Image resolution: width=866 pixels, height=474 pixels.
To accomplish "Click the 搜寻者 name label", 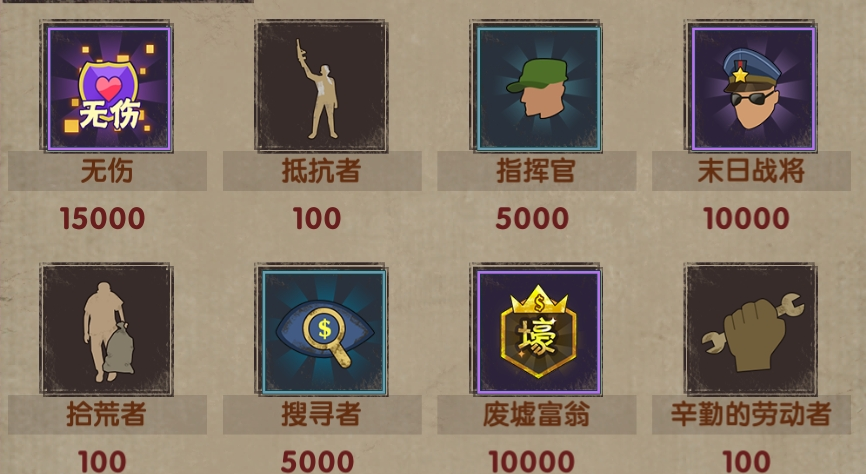I will [322, 414].
